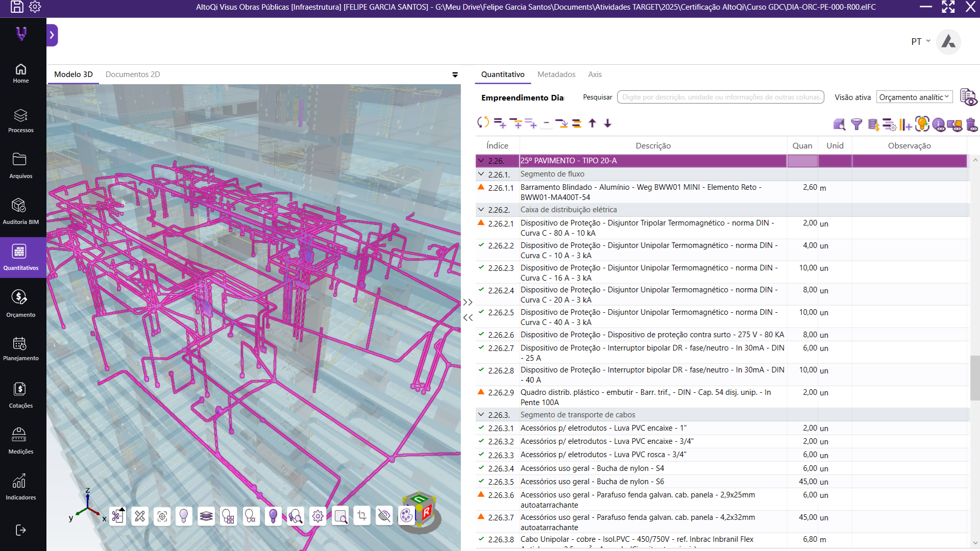Screen dimensions: 980x551
Task: Open Processos in the sidebar
Action: click(20, 121)
